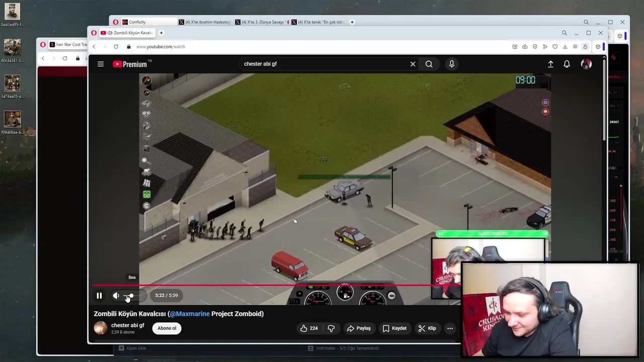This screenshot has width=644, height=362.
Task: View site info padlock for youtube.com
Action: tap(129, 47)
